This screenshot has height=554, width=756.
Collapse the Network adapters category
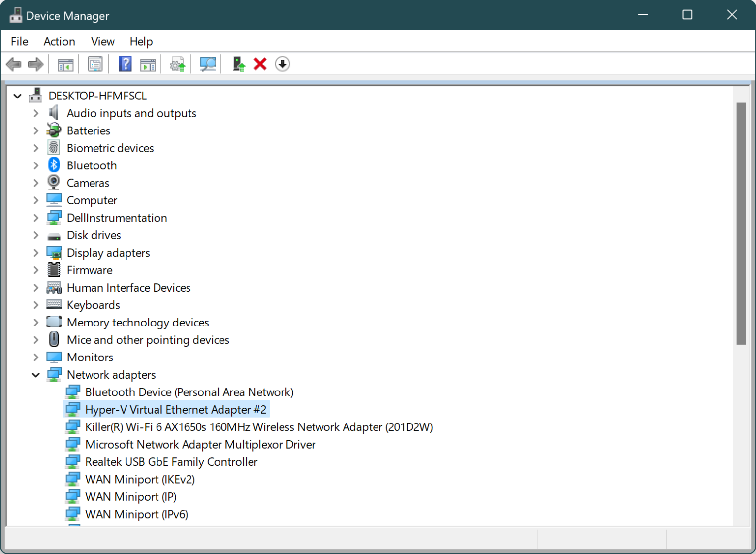[x=36, y=375]
